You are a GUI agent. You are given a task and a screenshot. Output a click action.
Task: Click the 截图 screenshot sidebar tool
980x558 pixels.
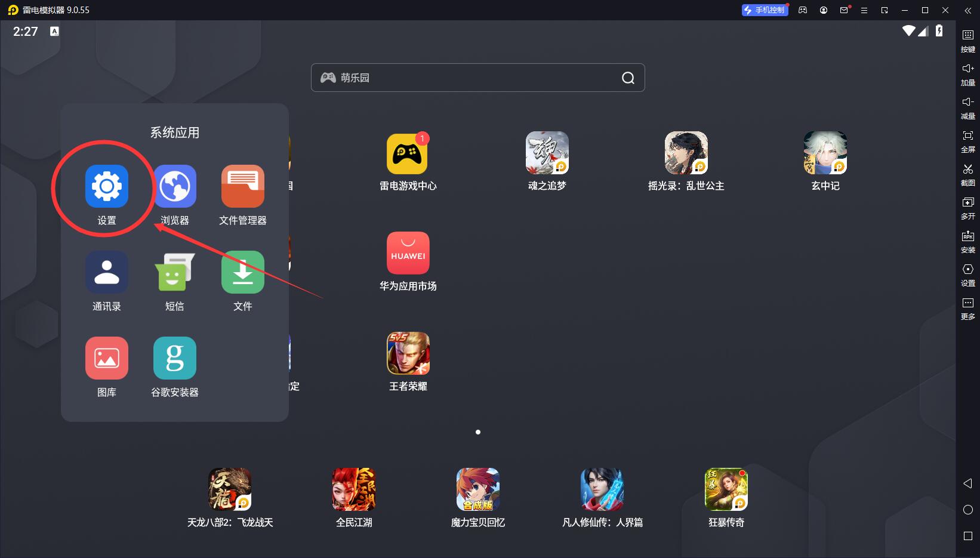pos(967,174)
